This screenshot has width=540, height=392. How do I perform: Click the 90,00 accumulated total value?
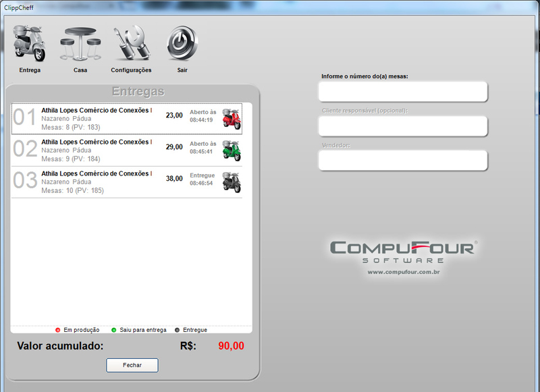[231, 346]
